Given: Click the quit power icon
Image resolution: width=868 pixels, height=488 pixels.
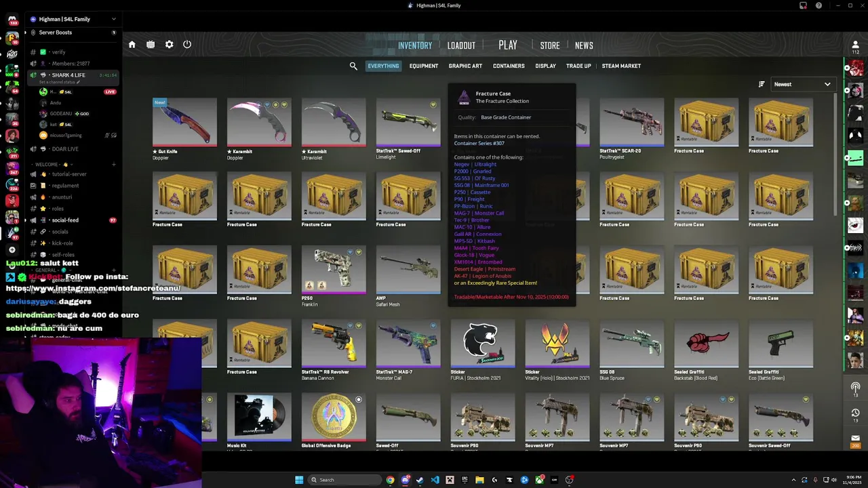Looking at the screenshot, I should pos(187,45).
